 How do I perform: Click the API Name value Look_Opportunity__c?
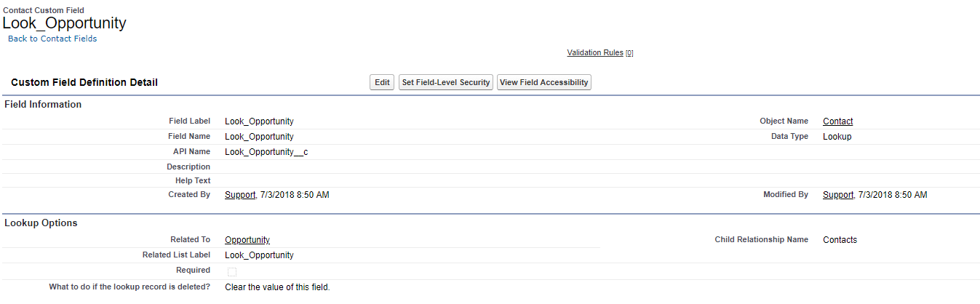266,152
